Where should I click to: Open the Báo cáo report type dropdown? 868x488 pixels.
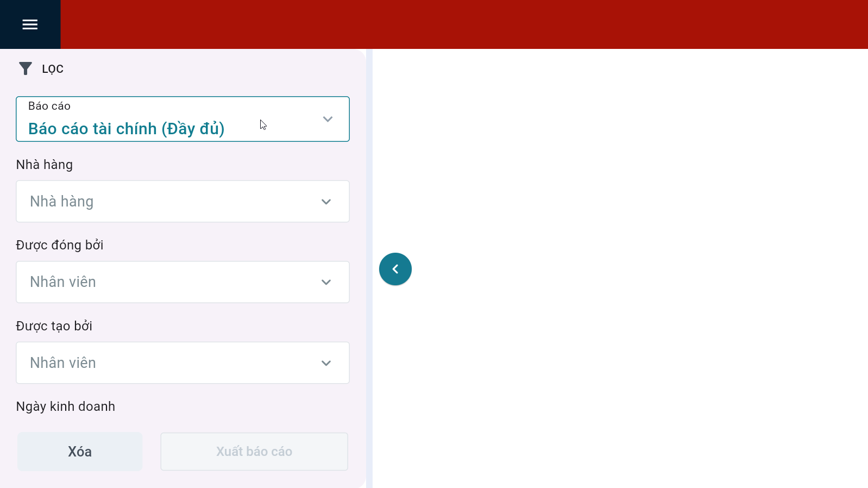(183, 119)
